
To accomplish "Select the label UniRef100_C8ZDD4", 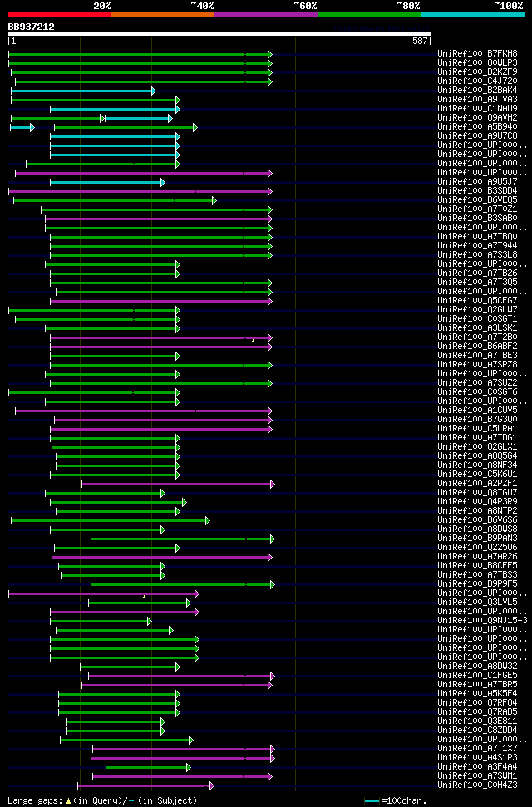I will click(x=477, y=731).
